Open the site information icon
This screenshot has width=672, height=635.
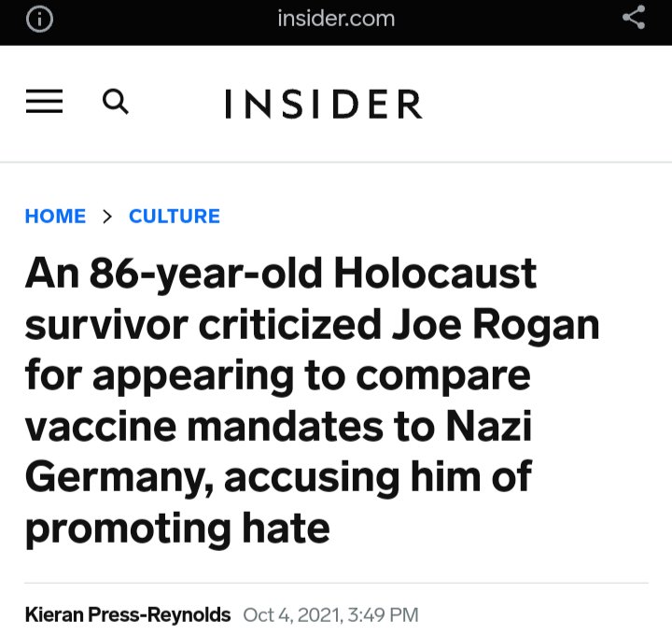38,20
